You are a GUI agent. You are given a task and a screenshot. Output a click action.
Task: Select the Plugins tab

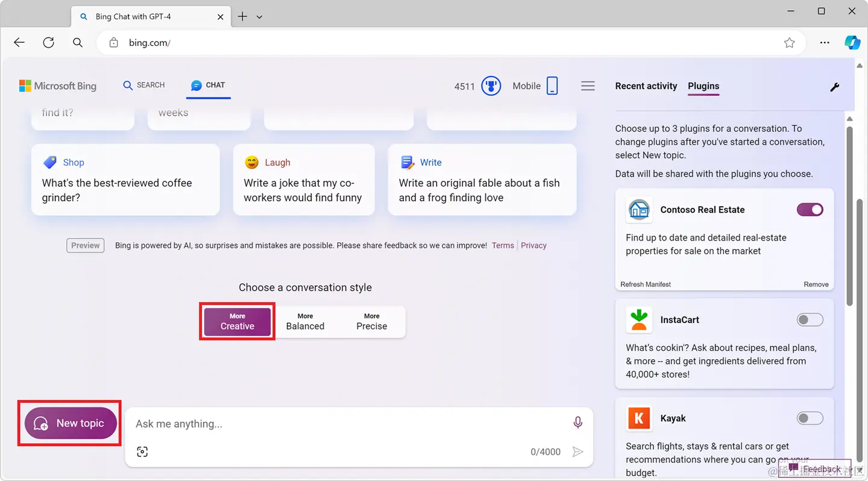[703, 86]
